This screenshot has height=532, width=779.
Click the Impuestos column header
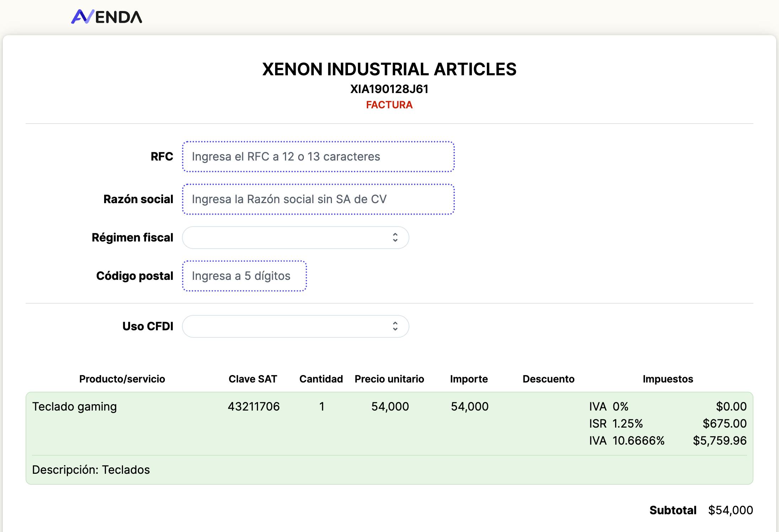coord(668,379)
